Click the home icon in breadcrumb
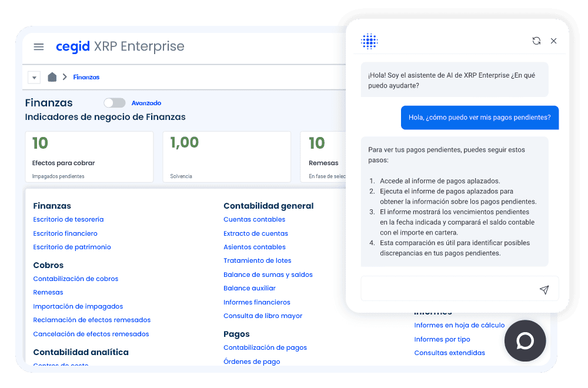588x388 pixels. pos(52,77)
